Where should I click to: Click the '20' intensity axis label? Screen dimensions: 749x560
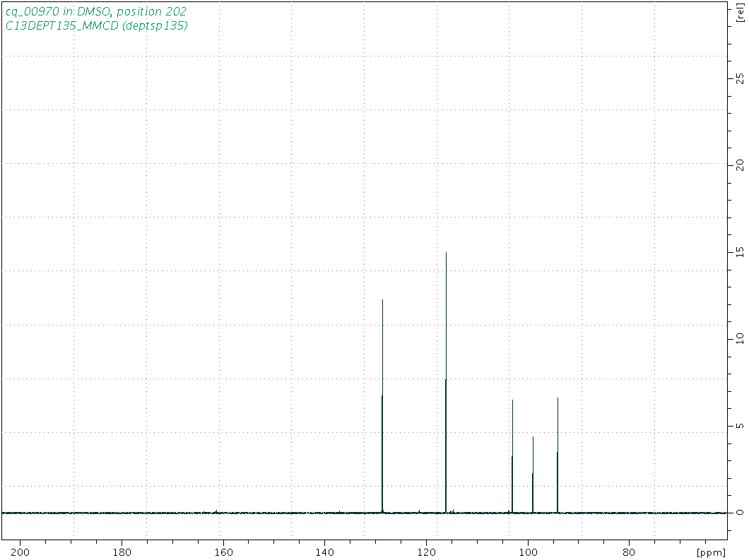(x=740, y=165)
